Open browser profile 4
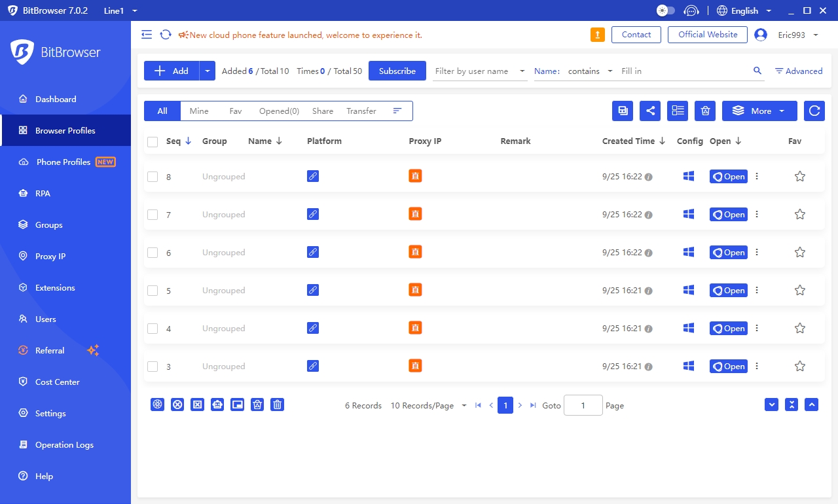This screenshot has height=504, width=838. point(729,329)
